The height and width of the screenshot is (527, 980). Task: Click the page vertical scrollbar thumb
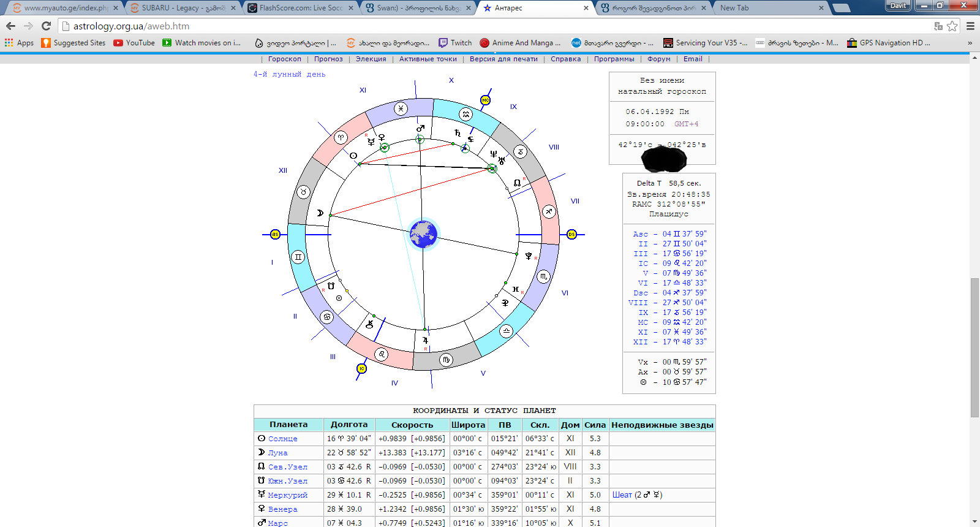coord(974,347)
